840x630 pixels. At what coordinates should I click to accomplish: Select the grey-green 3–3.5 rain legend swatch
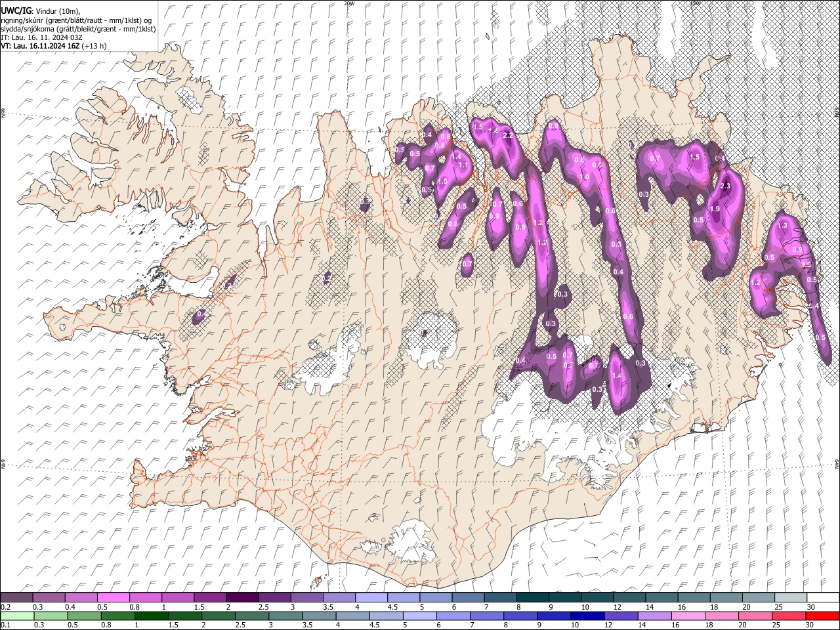click(285, 616)
